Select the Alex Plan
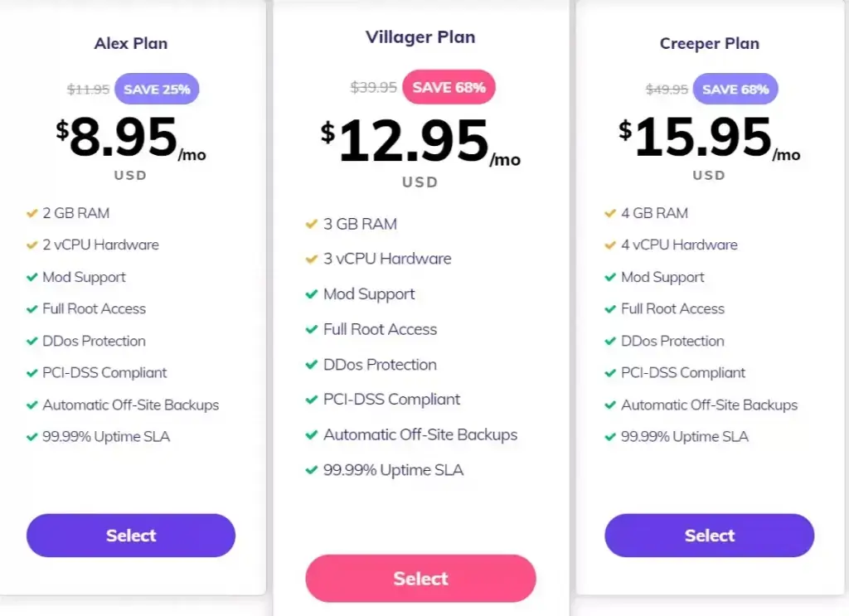The height and width of the screenshot is (616, 849). tap(130, 536)
